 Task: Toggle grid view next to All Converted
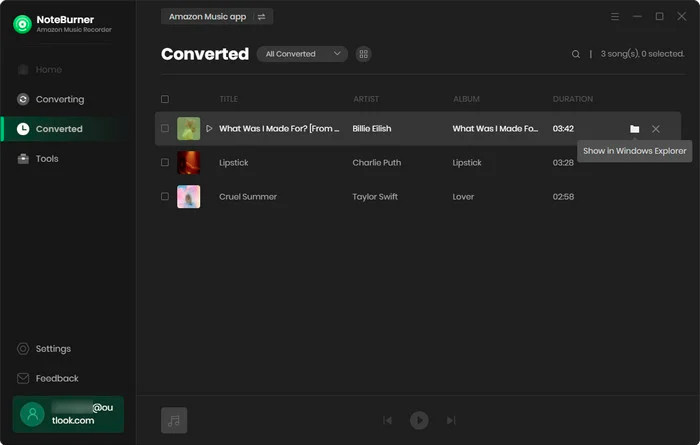[363, 54]
